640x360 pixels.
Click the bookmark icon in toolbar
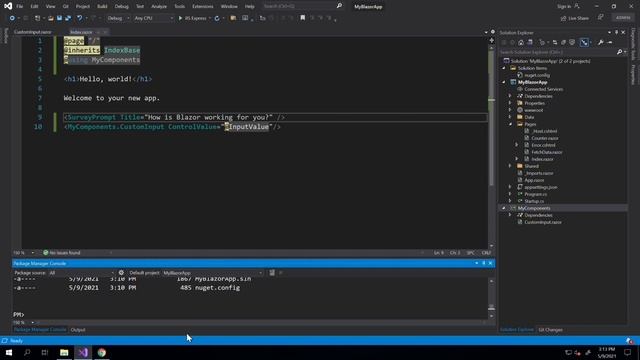[302, 18]
